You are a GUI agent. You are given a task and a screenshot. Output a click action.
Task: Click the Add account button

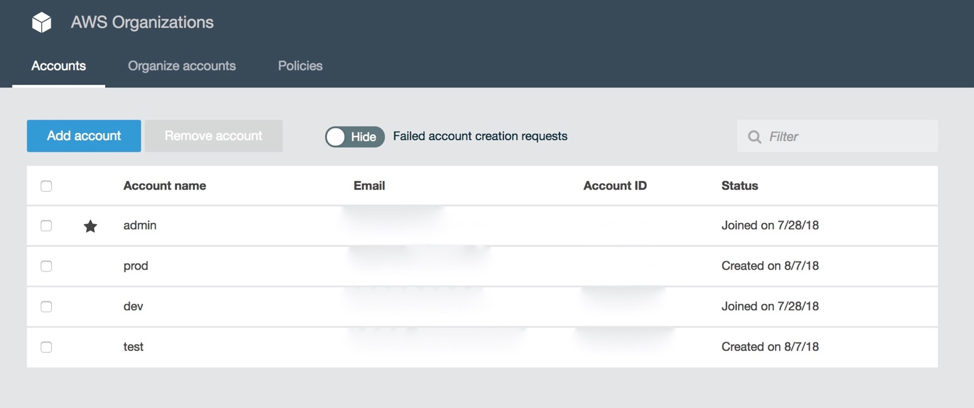coord(84,136)
